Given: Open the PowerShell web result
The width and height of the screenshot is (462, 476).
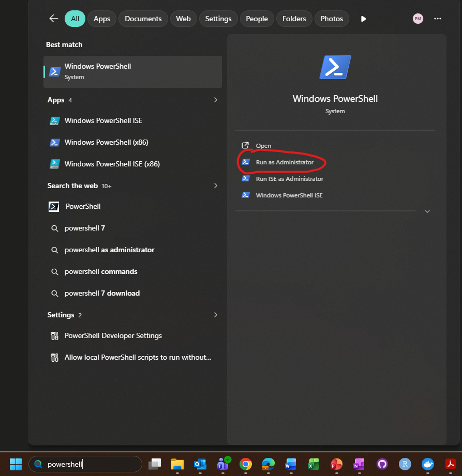Looking at the screenshot, I should click(x=132, y=206).
